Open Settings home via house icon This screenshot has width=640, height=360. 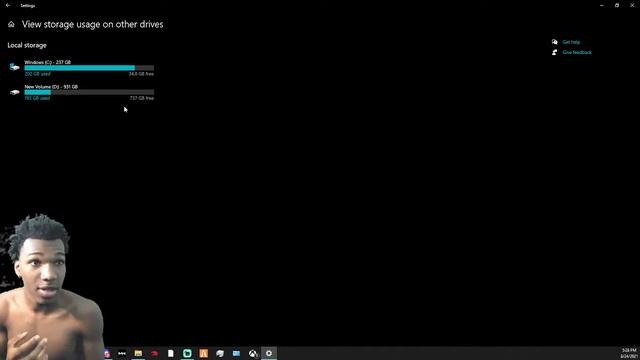coord(11,24)
